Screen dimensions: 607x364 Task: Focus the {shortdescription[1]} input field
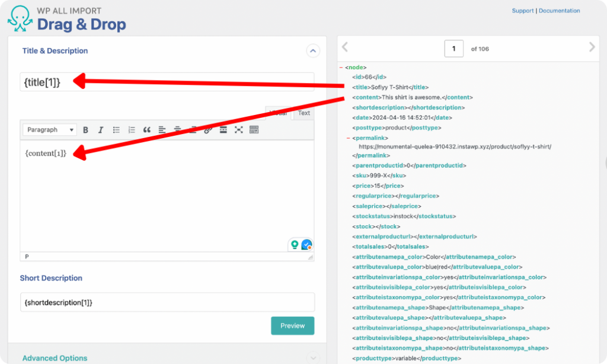coord(167,302)
